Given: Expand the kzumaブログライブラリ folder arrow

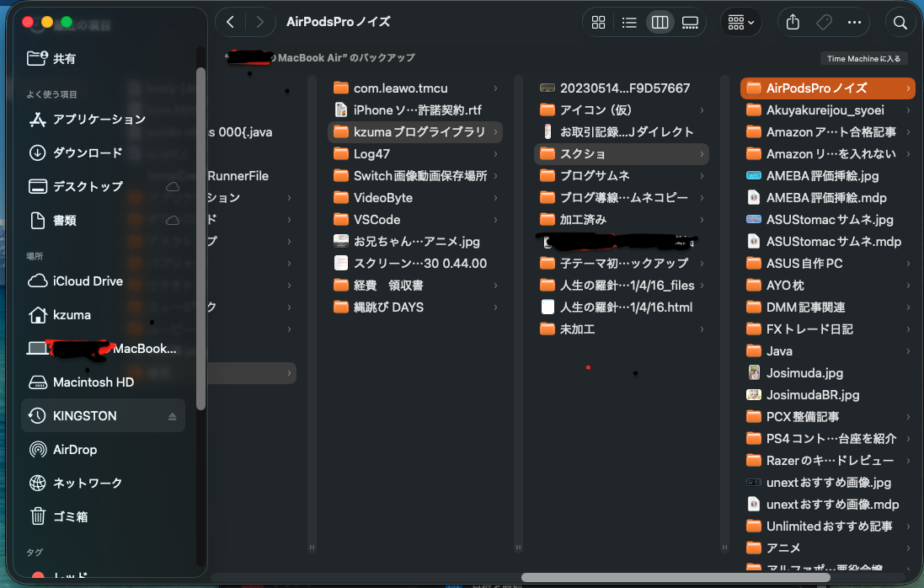Looking at the screenshot, I should coord(495,132).
